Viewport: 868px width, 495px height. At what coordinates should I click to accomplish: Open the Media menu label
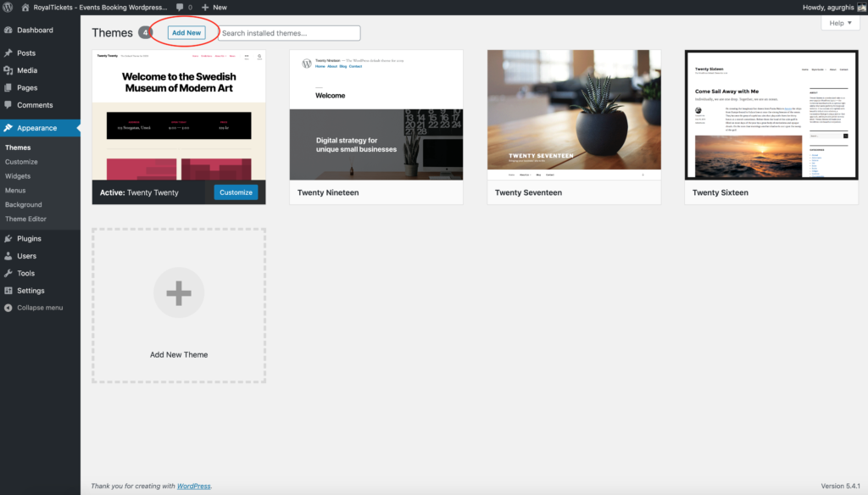click(x=27, y=70)
